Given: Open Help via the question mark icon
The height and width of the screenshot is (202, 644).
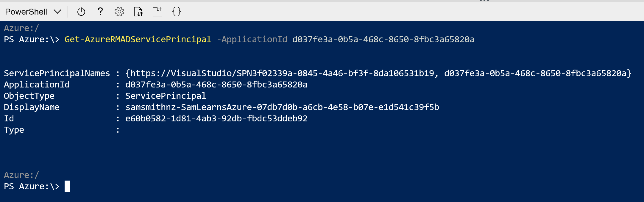Looking at the screenshot, I should [x=100, y=12].
